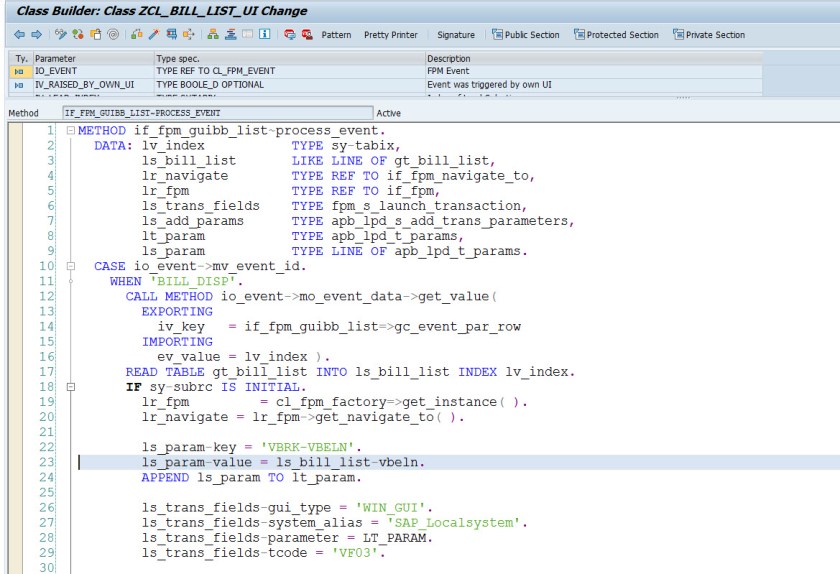Click the blue information icon
The height and width of the screenshot is (574, 840).
[264, 35]
